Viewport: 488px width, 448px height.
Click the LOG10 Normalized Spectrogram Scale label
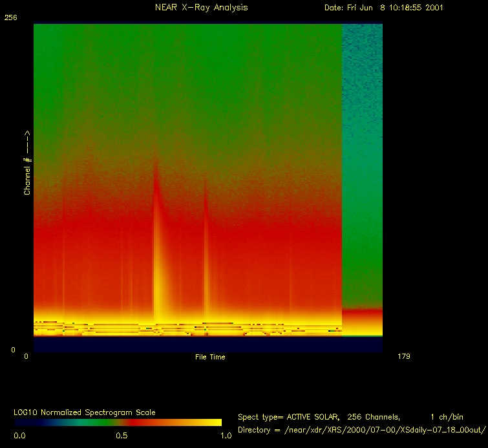point(85,412)
